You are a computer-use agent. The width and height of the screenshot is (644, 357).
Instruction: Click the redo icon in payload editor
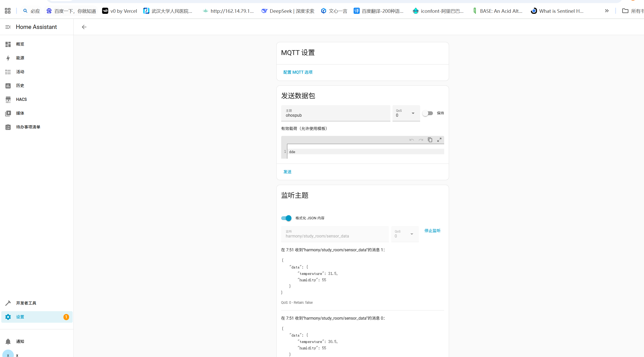tap(421, 140)
